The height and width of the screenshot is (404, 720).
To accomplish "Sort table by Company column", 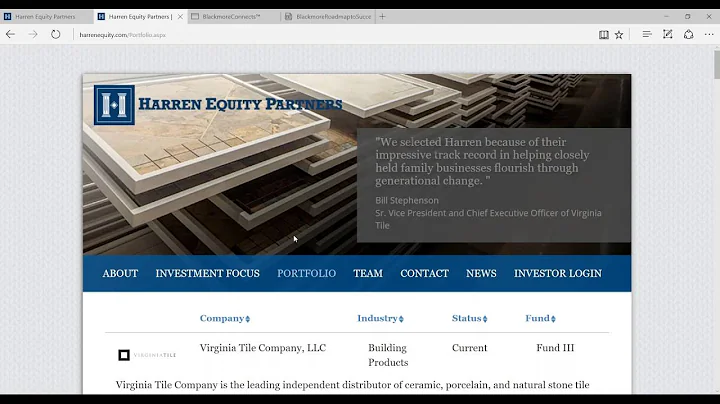I will (x=225, y=318).
